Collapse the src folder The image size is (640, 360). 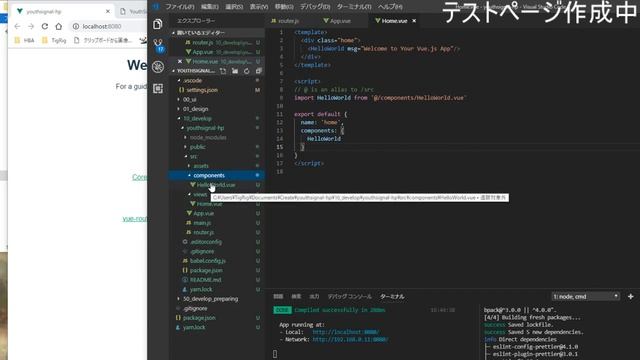pyautogui.click(x=217, y=156)
